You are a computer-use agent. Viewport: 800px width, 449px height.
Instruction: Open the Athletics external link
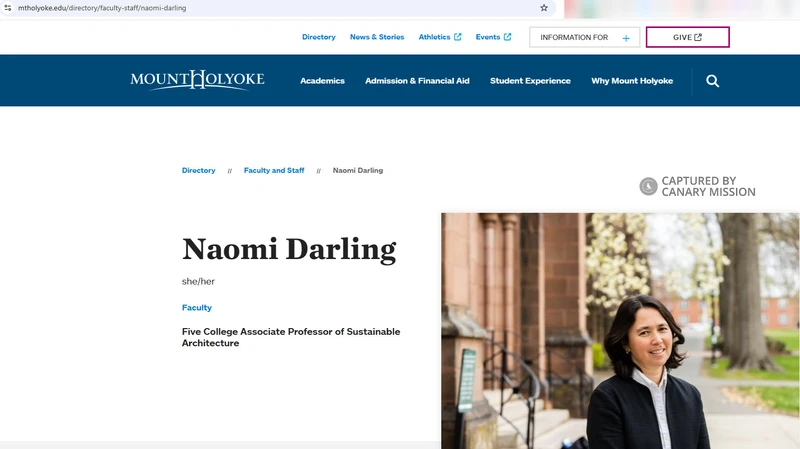coord(439,37)
